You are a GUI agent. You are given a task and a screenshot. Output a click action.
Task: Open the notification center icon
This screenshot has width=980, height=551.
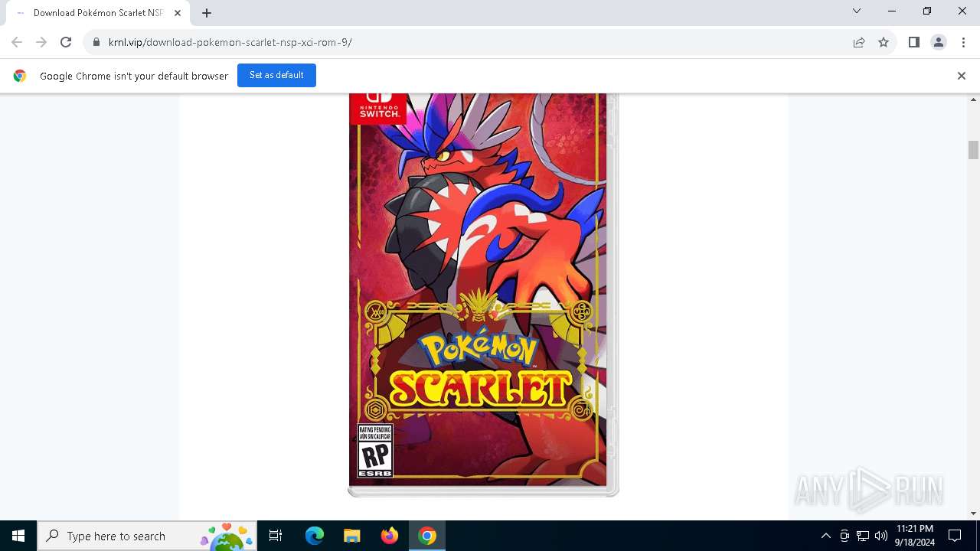click(955, 536)
